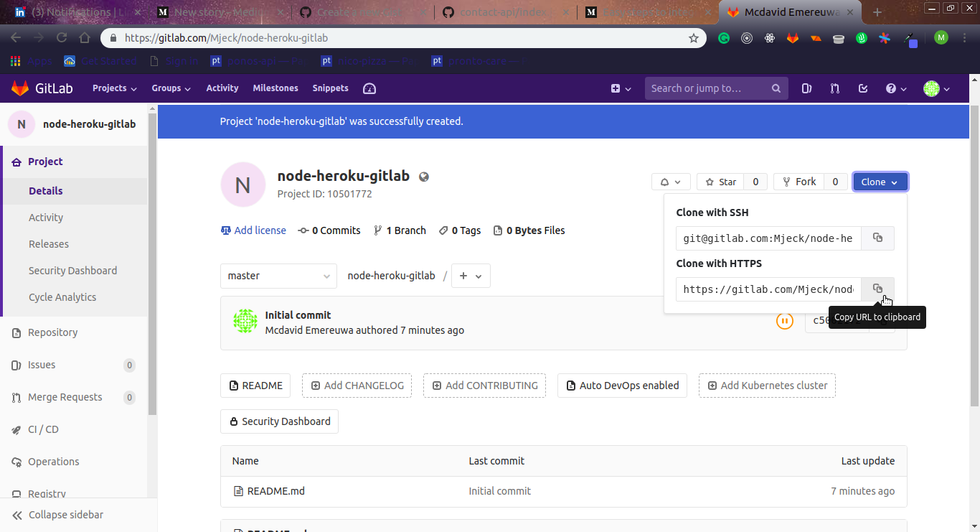Expand the Projects menu
980x532 pixels.
coord(113,88)
